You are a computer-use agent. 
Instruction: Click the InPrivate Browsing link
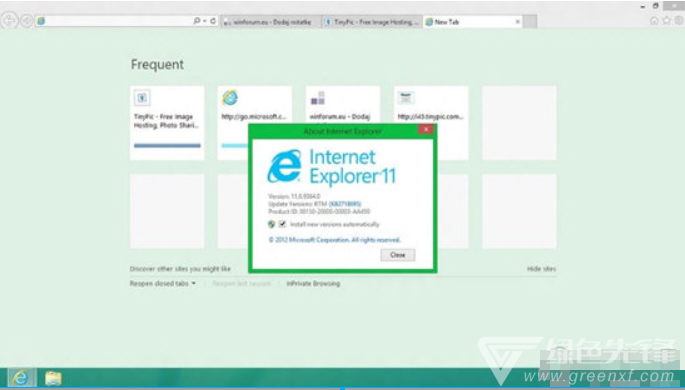313,283
